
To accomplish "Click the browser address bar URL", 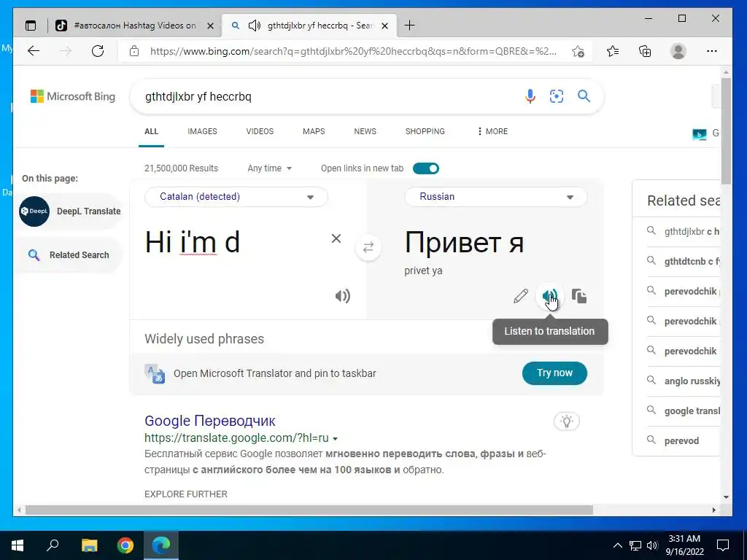I will point(352,52).
